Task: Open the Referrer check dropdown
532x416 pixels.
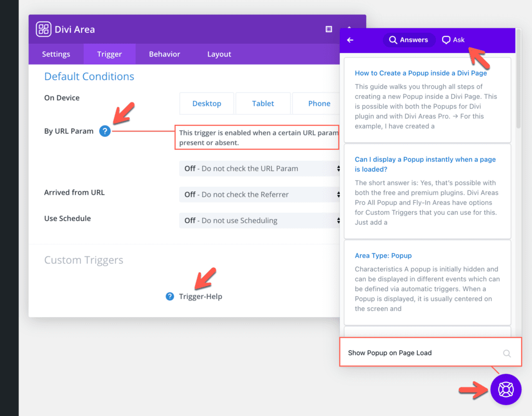Action: [260, 194]
